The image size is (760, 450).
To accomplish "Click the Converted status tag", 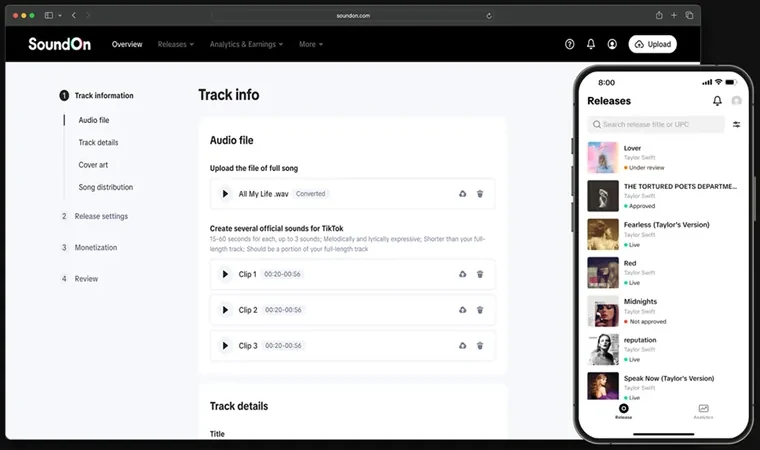I will tap(311, 194).
